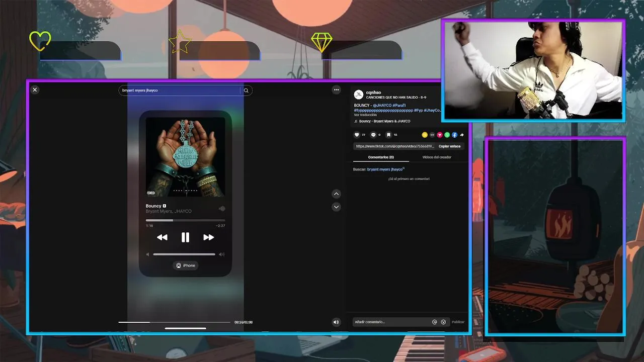Click the 'iPhone' AirPlay output button
The height and width of the screenshot is (362, 644).
(x=186, y=265)
